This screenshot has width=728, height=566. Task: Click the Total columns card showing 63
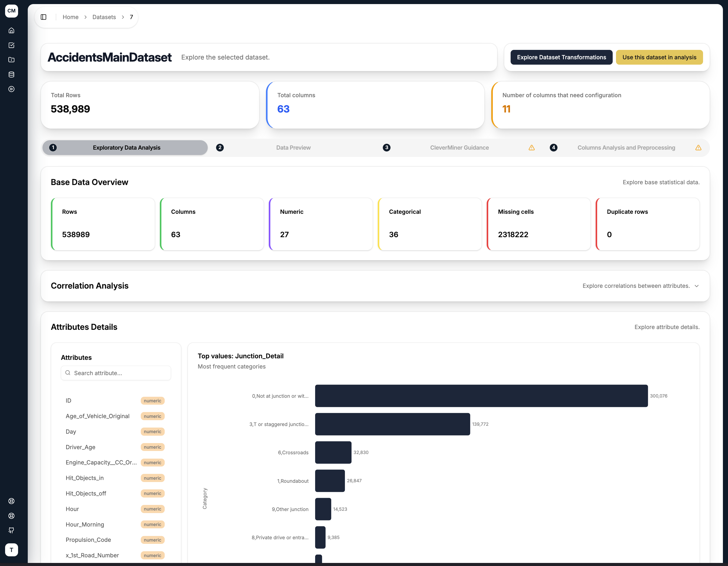(375, 105)
